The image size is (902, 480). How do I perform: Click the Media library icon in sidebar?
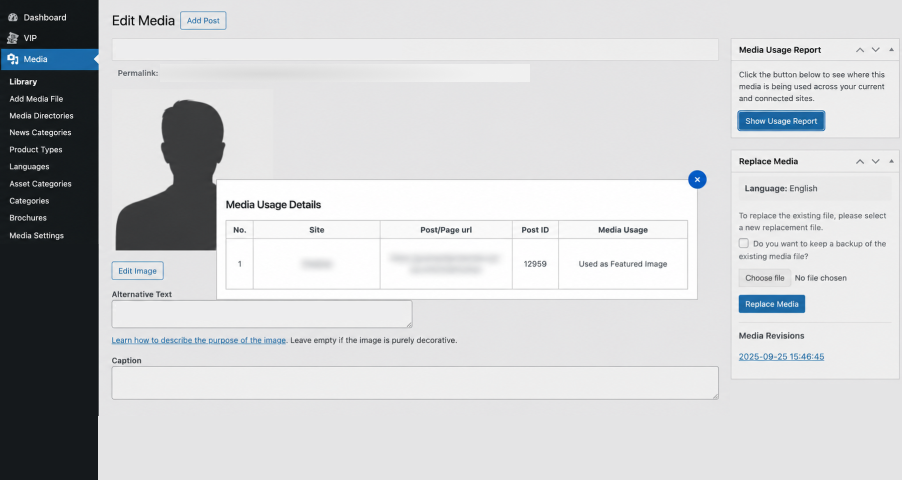13,59
